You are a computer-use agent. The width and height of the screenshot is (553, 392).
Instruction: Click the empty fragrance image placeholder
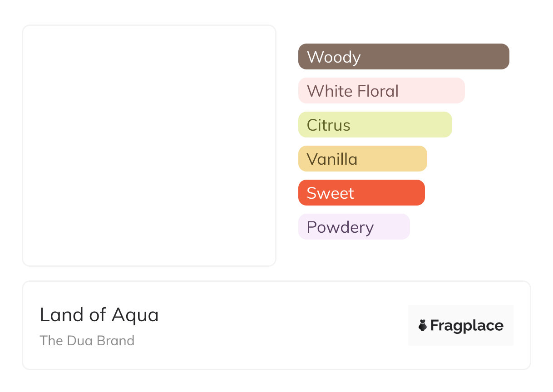[x=149, y=145]
